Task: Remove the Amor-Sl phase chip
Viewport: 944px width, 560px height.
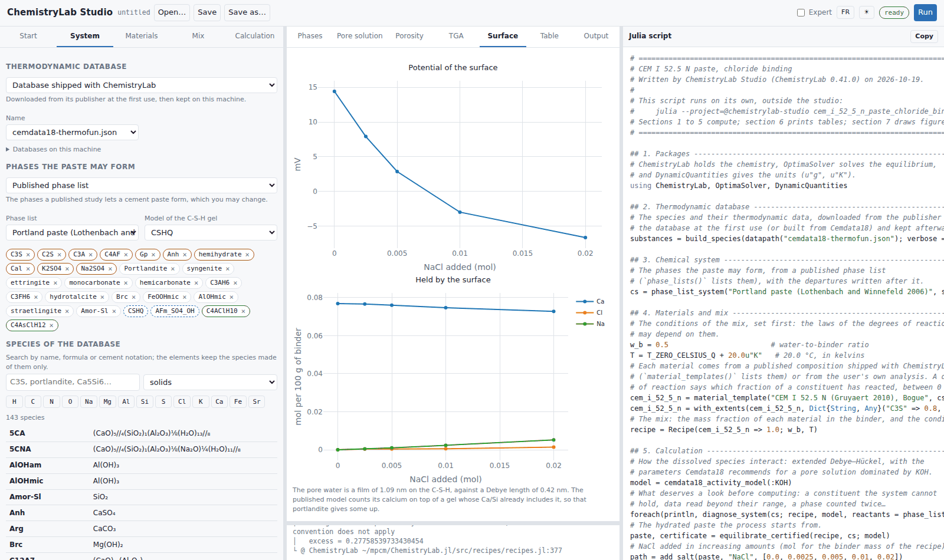Action: [x=114, y=311]
